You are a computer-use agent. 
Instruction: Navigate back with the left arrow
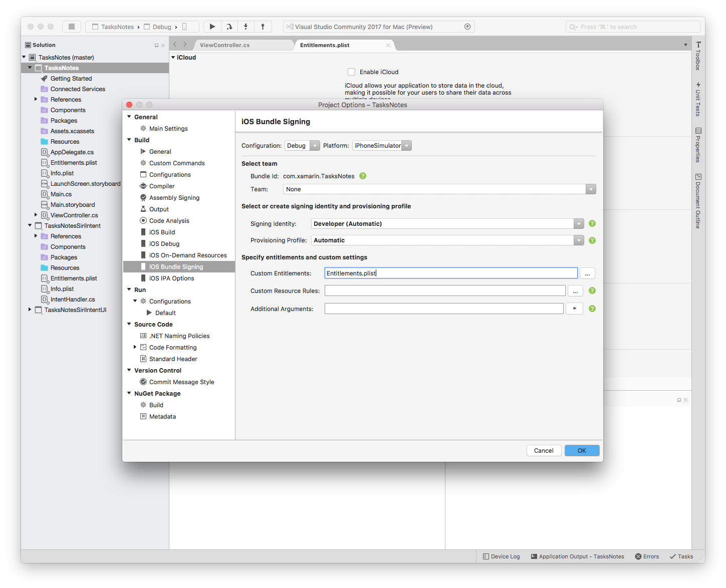[175, 45]
